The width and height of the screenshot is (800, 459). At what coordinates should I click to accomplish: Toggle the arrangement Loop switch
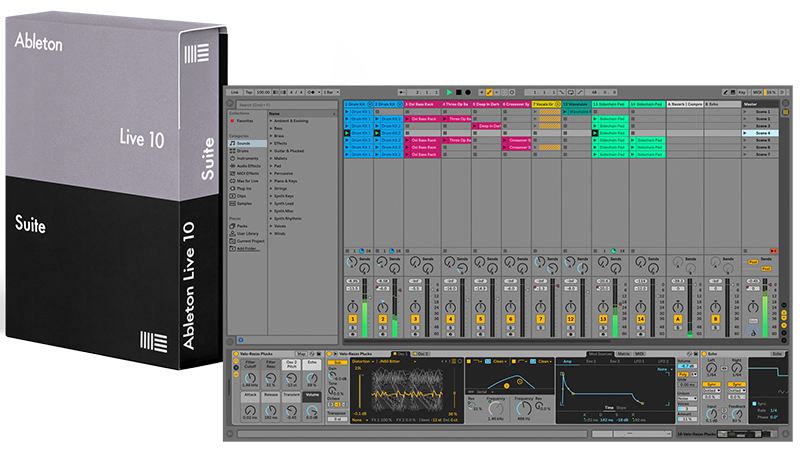(x=570, y=92)
